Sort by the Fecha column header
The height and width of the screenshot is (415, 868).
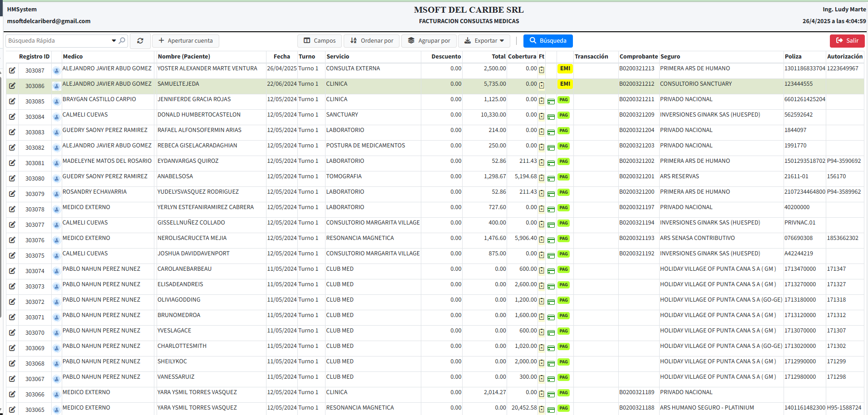click(282, 57)
